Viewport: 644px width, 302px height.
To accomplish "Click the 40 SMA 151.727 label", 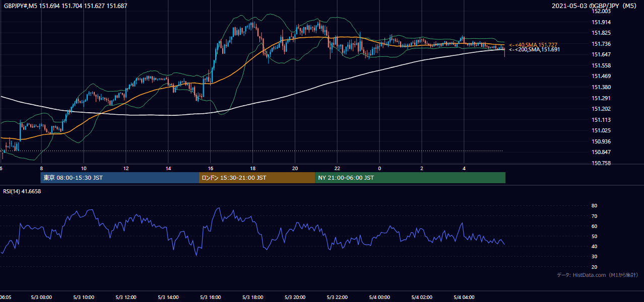I will [x=533, y=45].
